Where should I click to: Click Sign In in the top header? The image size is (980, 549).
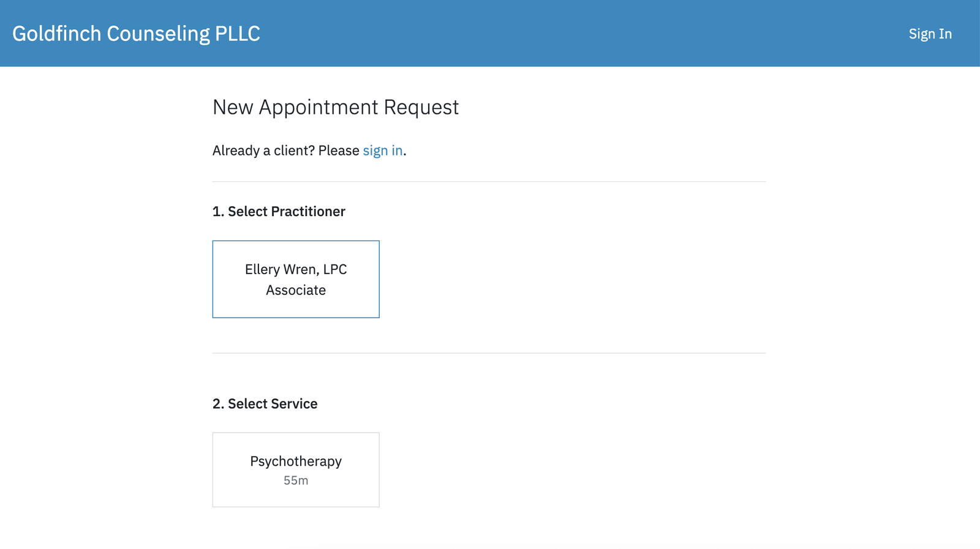click(930, 34)
